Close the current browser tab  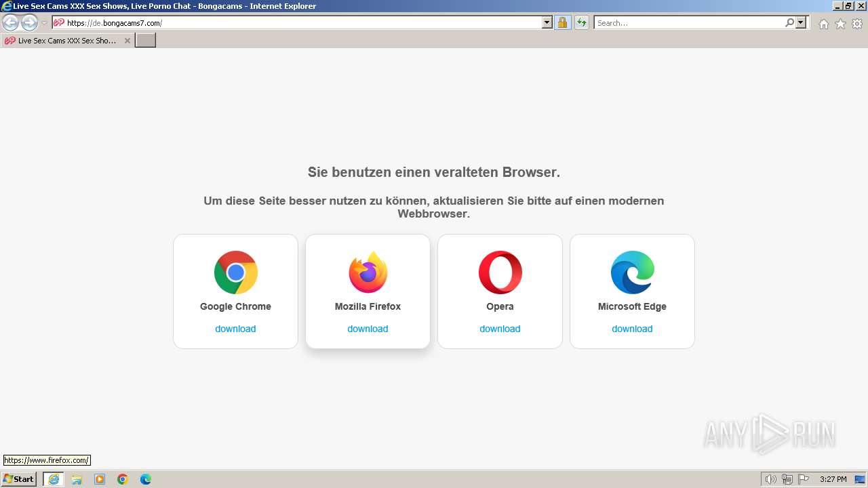tap(127, 41)
